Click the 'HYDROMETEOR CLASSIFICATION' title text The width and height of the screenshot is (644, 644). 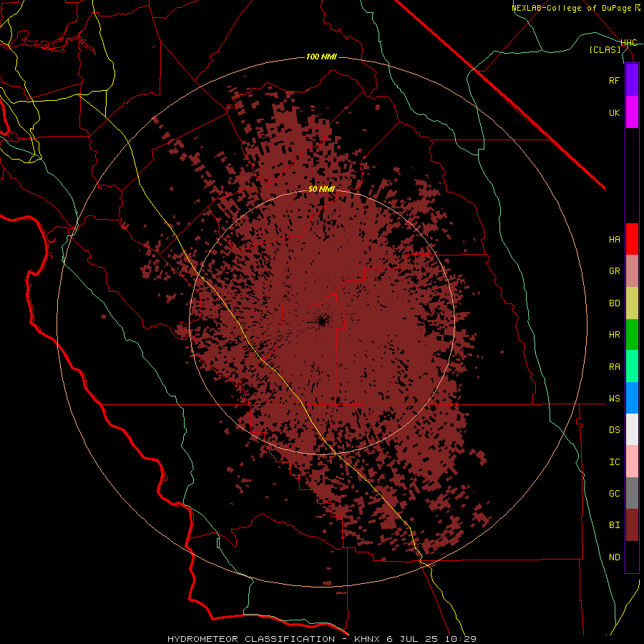tap(251, 639)
